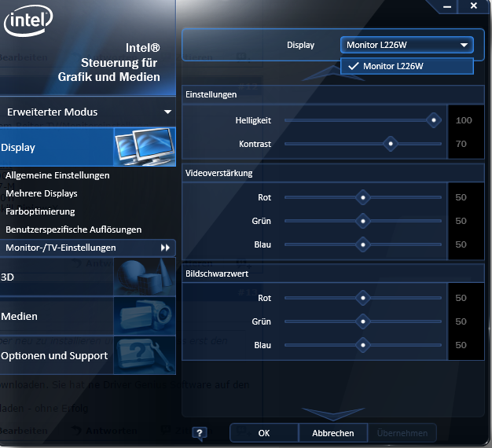492x448 pixels.
Task: Click the Bildschwarzwert Blau value 50
Action: pos(461,345)
